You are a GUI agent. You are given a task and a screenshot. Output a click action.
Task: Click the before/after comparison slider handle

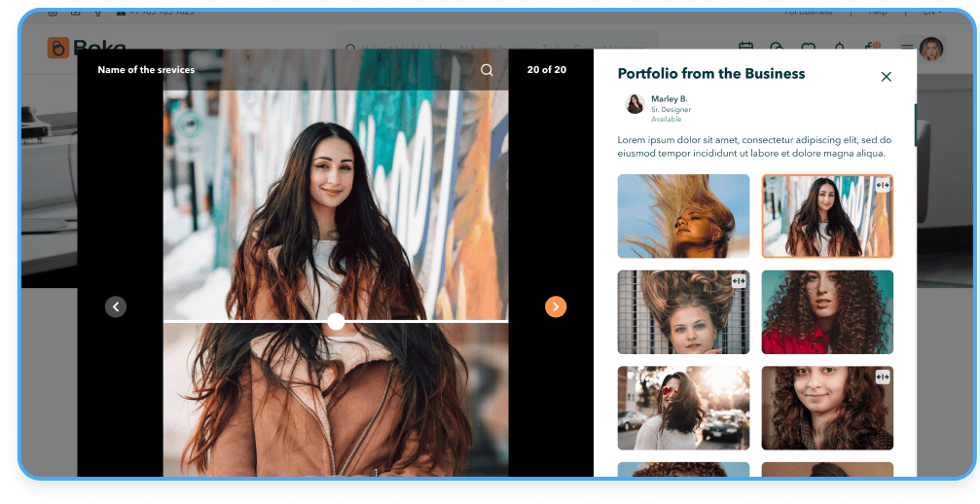coord(337,322)
